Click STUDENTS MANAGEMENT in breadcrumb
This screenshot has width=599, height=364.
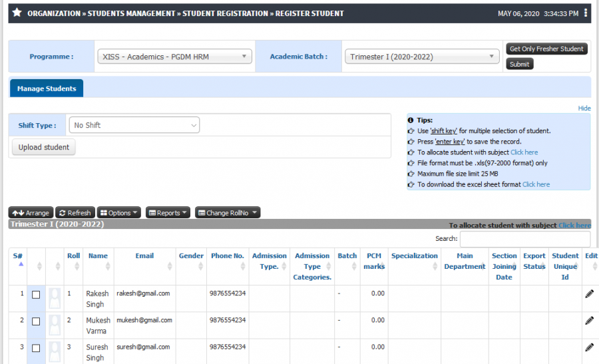click(x=131, y=13)
